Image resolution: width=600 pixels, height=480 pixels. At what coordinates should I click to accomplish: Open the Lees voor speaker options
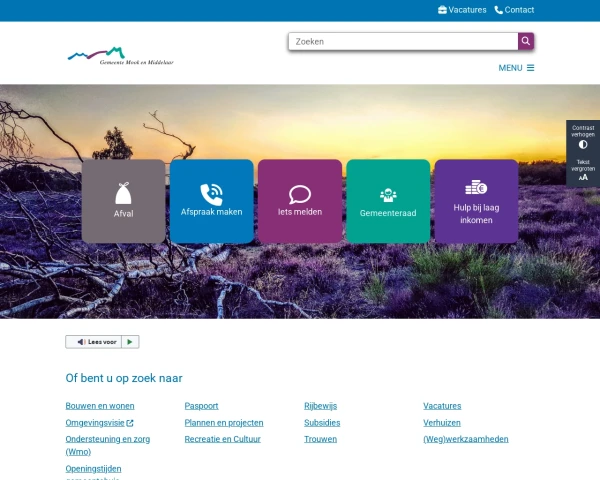(94, 342)
